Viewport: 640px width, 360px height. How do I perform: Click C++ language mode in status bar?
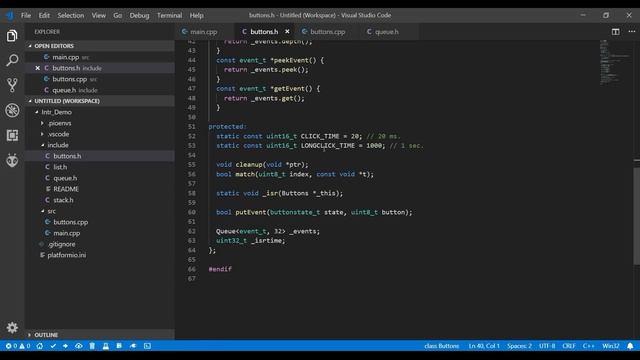[x=588, y=346]
